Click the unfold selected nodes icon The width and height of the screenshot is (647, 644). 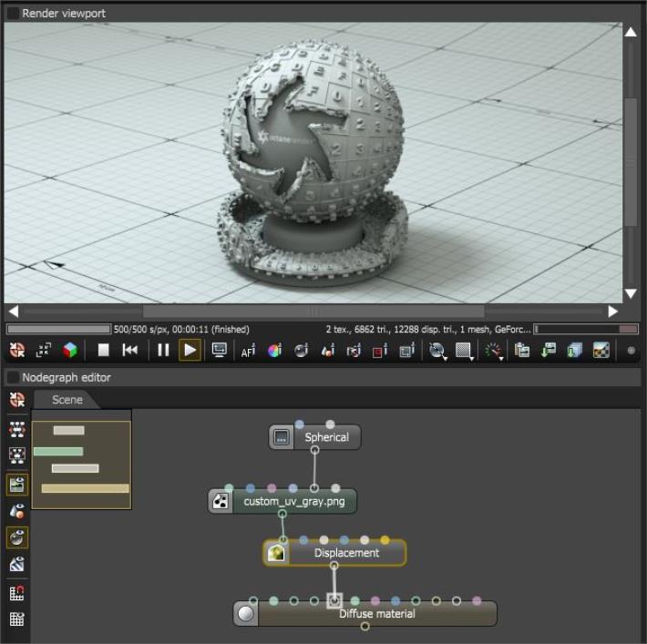point(17,455)
